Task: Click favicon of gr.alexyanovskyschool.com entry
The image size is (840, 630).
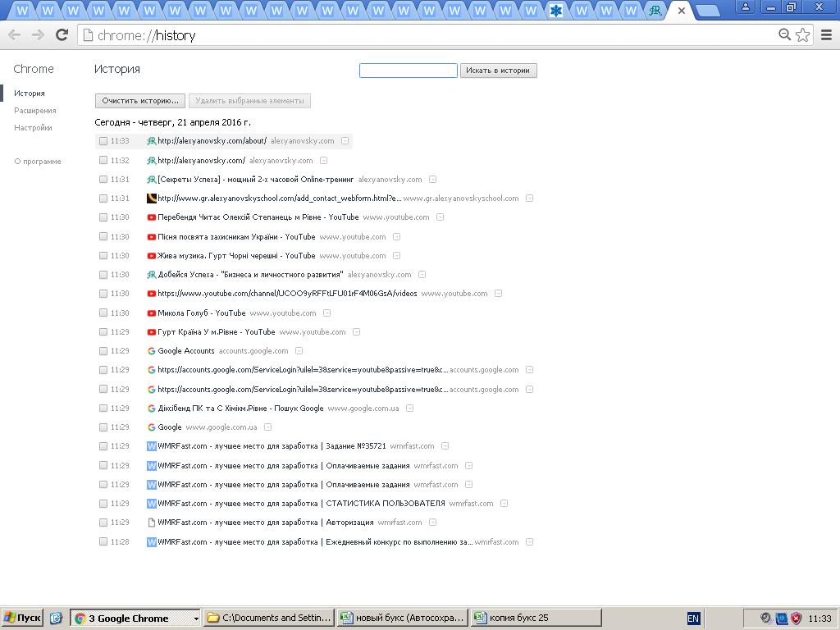Action: (152, 199)
